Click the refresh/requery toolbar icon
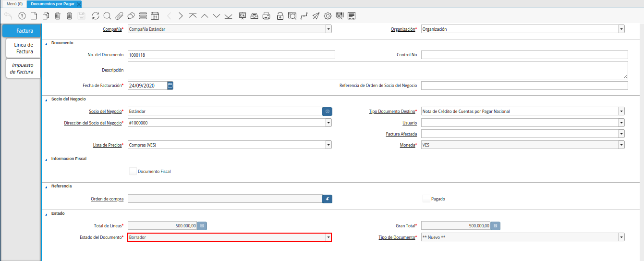 [96, 16]
